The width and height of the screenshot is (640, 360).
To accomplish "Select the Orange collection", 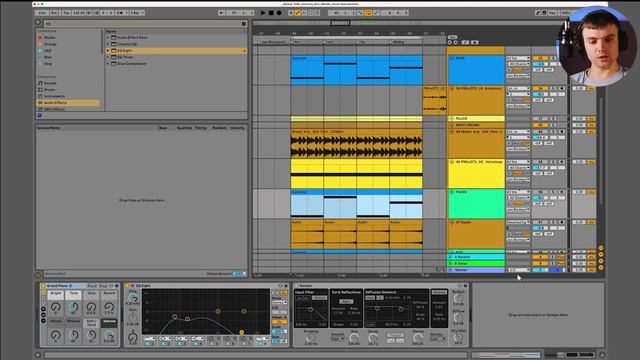I will (50, 44).
